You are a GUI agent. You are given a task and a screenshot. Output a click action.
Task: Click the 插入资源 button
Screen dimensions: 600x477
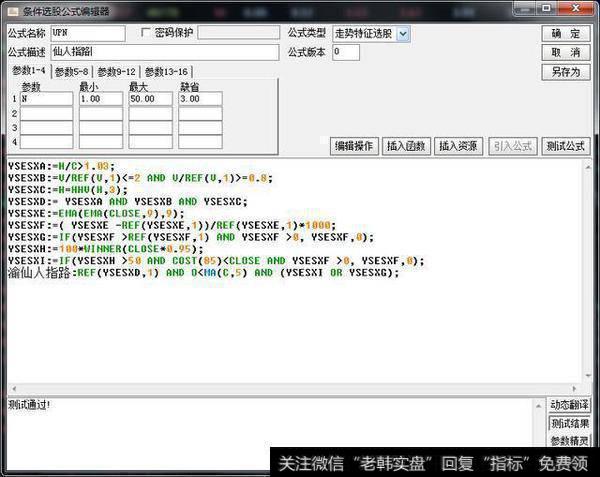(458, 146)
